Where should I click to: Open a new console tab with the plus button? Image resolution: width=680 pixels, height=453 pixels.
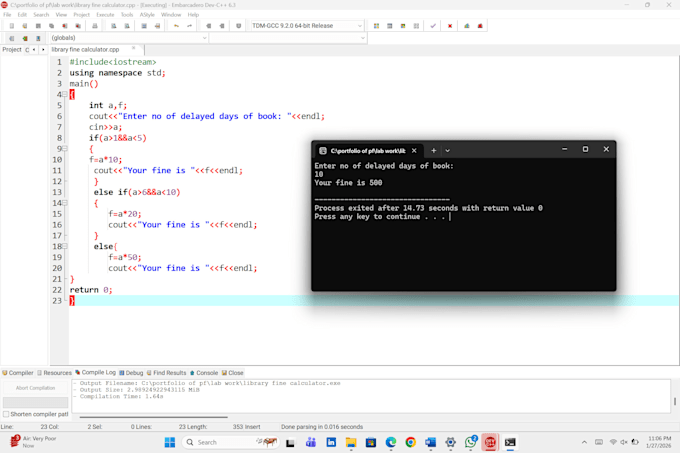433,150
